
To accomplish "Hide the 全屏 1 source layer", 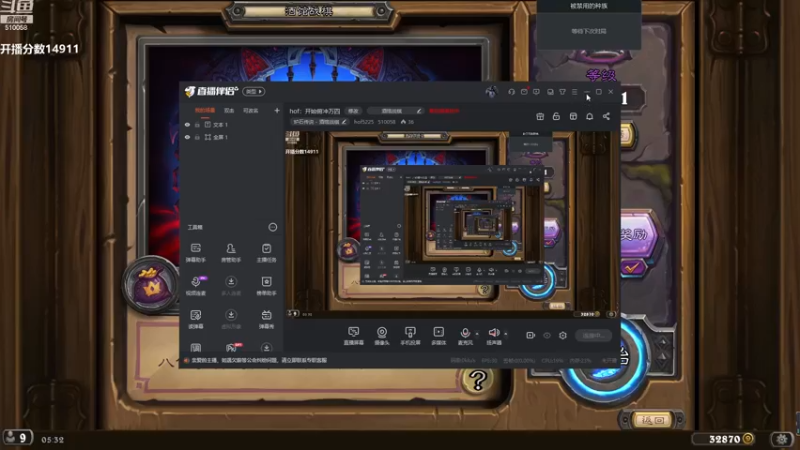I will 187,137.
